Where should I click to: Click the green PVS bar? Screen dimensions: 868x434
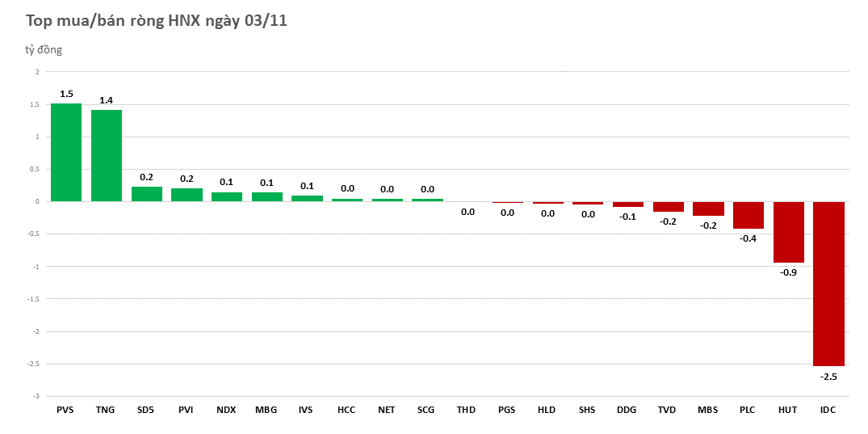click(66, 152)
